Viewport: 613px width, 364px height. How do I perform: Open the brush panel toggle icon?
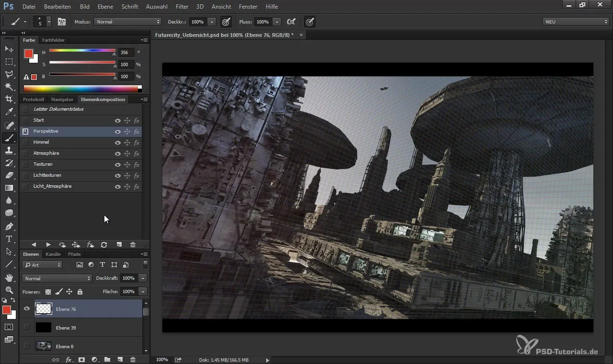[x=62, y=22]
